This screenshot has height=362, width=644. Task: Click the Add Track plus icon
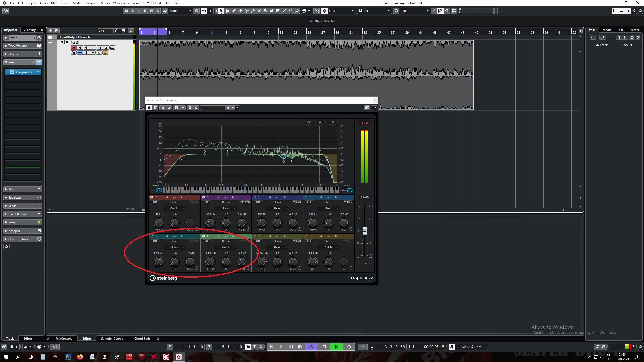tap(50, 31)
